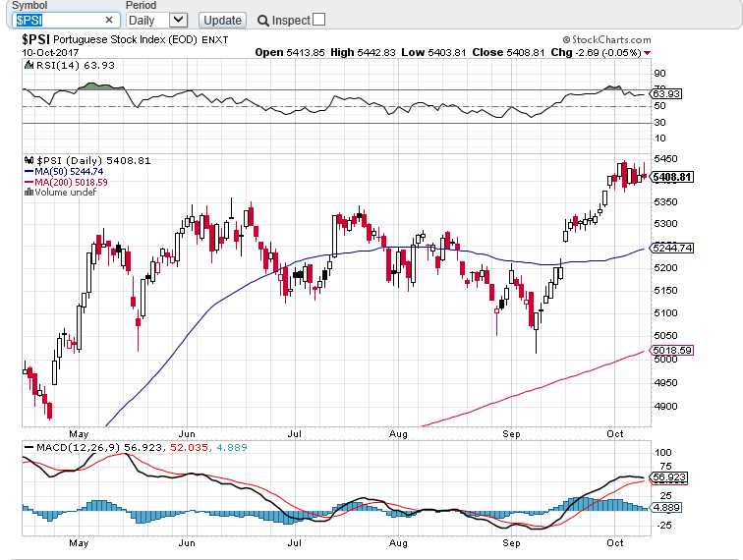Clear the symbol field with the X icon
Image resolution: width=743 pixels, height=560 pixels.
pyautogui.click(x=109, y=20)
